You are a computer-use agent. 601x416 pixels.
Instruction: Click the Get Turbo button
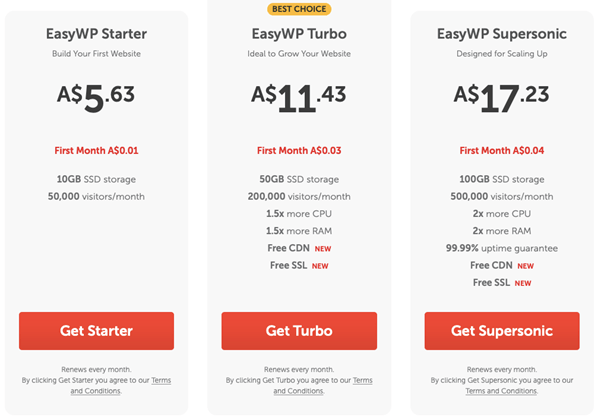tap(299, 330)
